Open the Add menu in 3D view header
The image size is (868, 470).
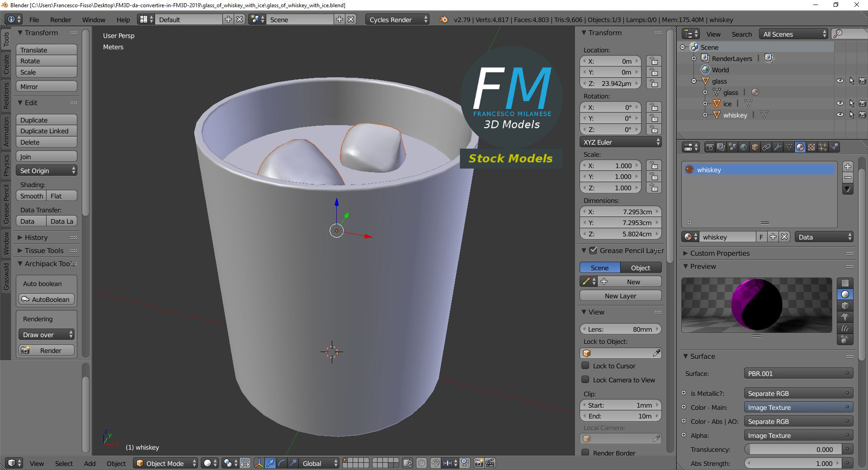coord(90,463)
